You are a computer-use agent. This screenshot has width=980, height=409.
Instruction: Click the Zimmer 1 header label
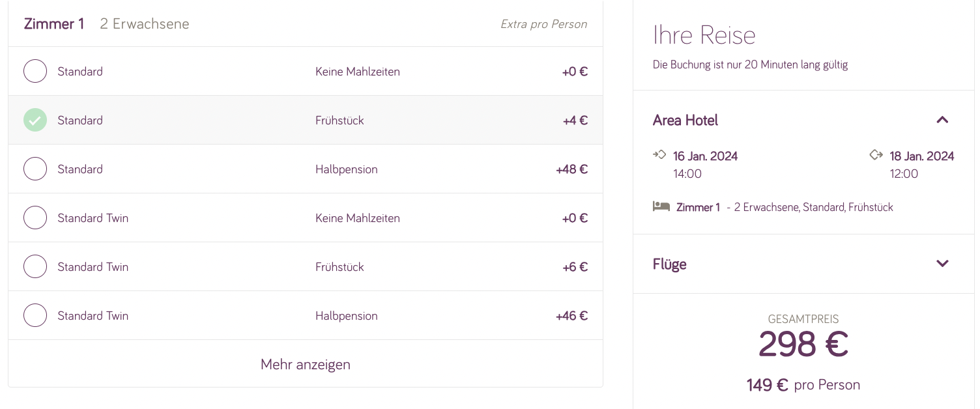54,24
